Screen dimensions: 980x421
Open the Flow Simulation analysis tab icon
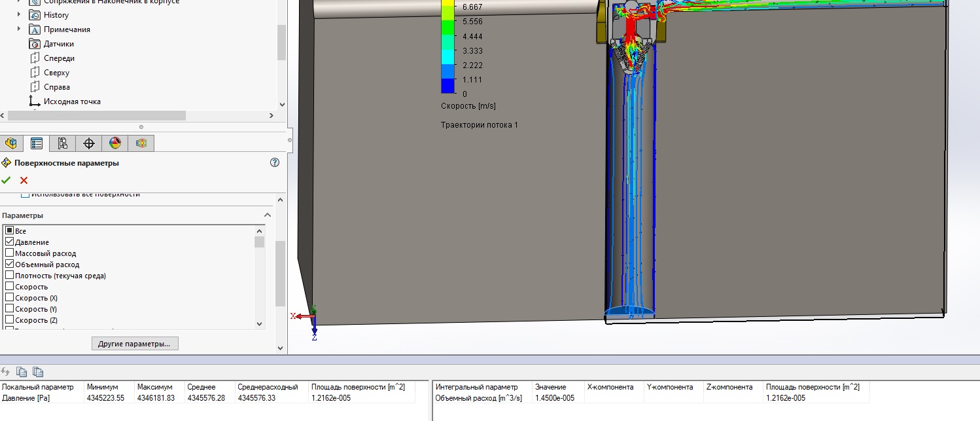(x=141, y=143)
